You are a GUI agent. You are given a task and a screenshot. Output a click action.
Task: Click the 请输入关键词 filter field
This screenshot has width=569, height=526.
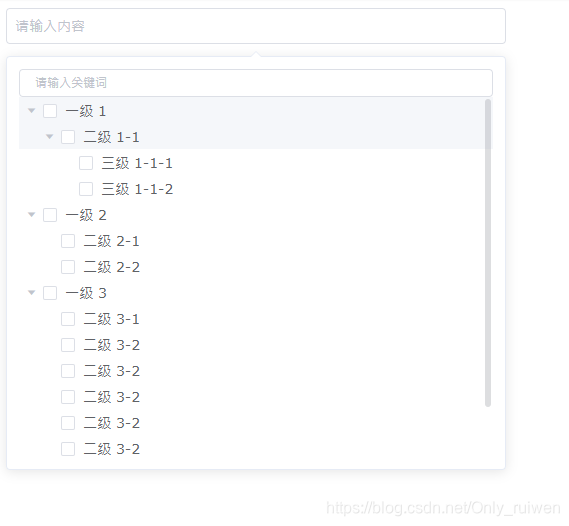pos(256,83)
